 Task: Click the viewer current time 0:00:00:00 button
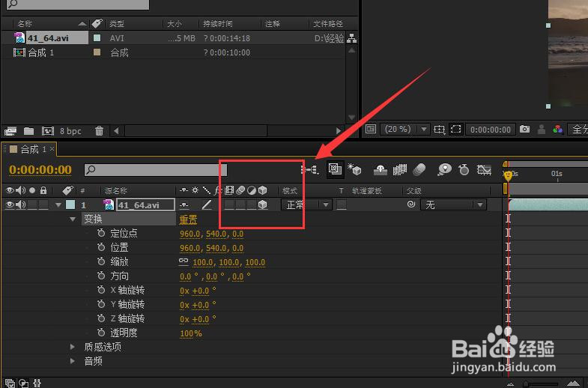coord(491,130)
